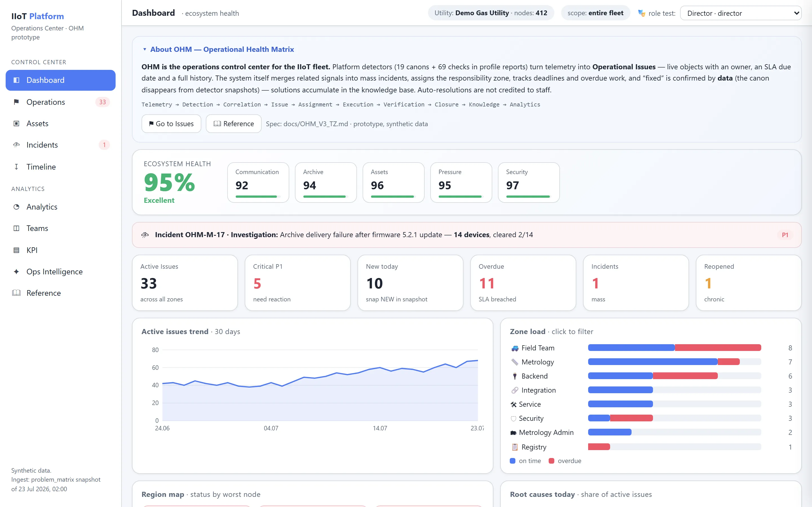This screenshot has width=812, height=507.
Task: Open the Incident OHM-M-17 banner
Action: 466,235
